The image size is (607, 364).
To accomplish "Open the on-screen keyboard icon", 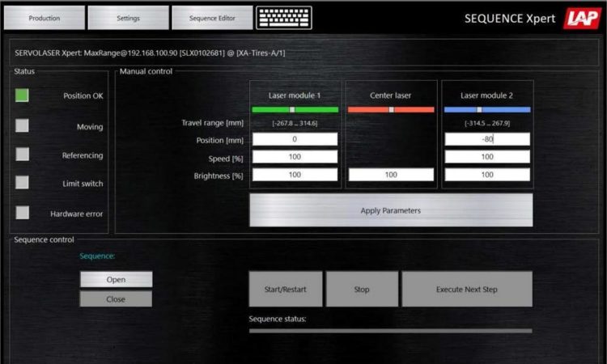I will coord(284,18).
